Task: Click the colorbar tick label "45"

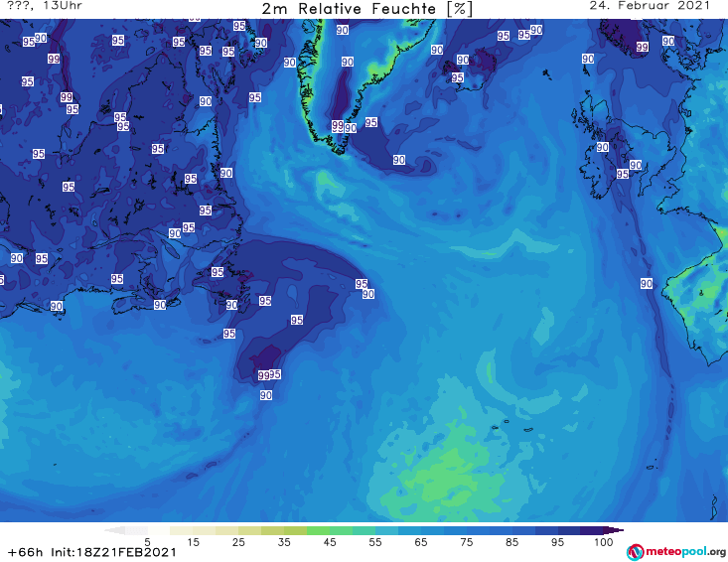Action: click(330, 542)
